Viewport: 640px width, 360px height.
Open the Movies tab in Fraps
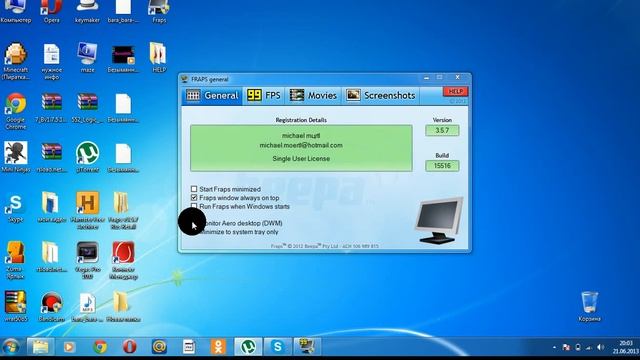click(313, 96)
